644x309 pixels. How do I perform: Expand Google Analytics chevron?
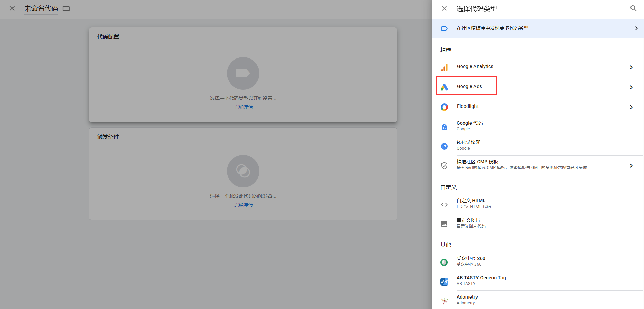631,67
